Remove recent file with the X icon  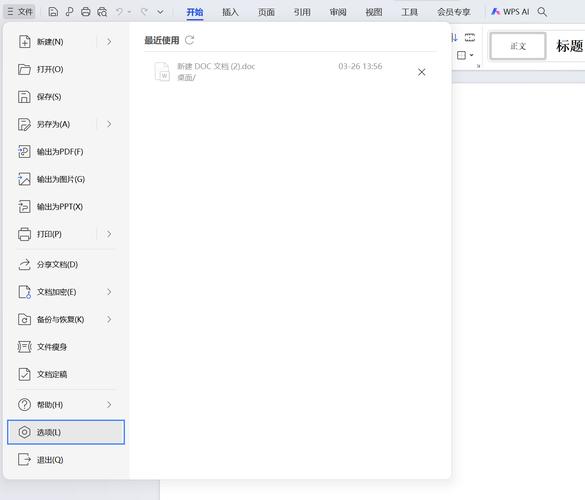(x=422, y=72)
